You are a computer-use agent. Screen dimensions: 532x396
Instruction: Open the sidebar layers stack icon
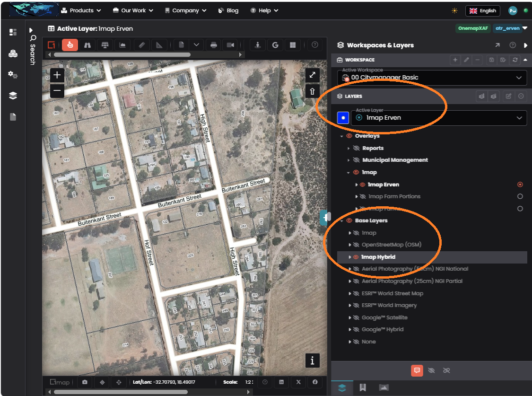13,96
